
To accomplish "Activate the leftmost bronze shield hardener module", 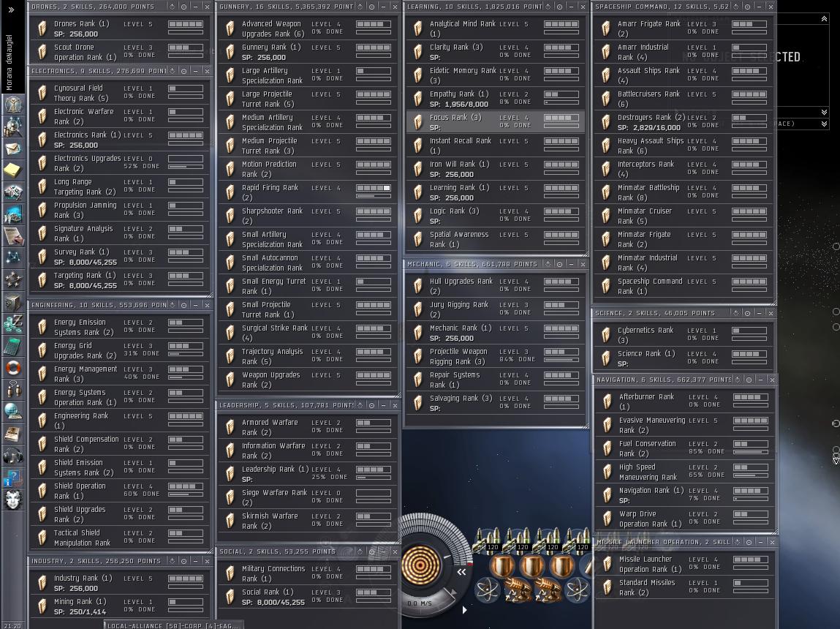I will click(502, 566).
